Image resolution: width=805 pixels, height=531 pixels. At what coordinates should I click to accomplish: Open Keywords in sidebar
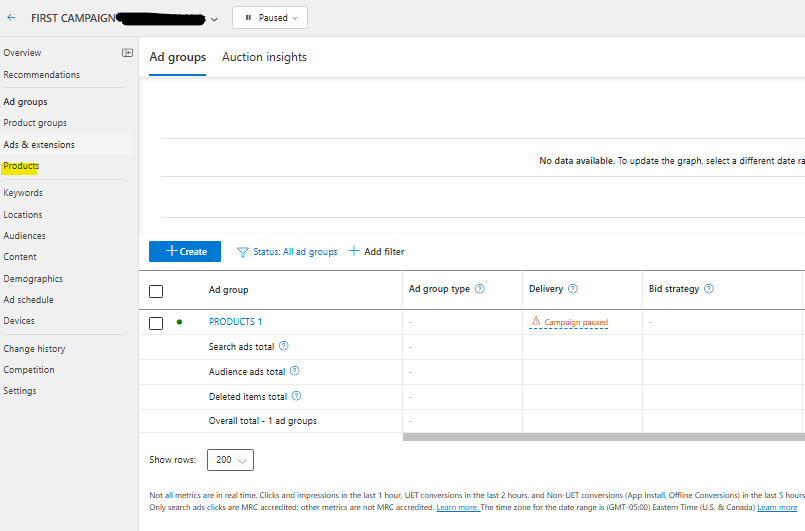click(x=23, y=193)
